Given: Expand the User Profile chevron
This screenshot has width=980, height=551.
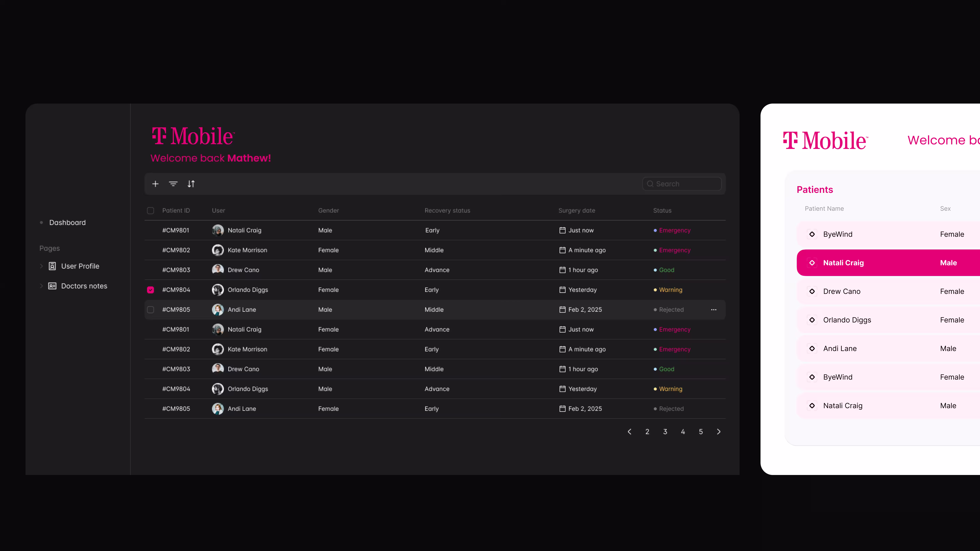Looking at the screenshot, I should click(42, 266).
